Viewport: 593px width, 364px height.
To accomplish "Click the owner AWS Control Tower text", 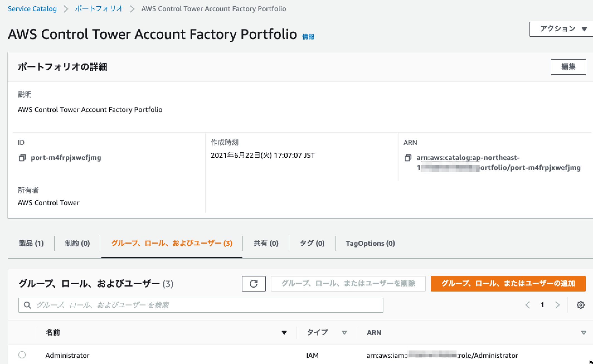I will 48,203.
